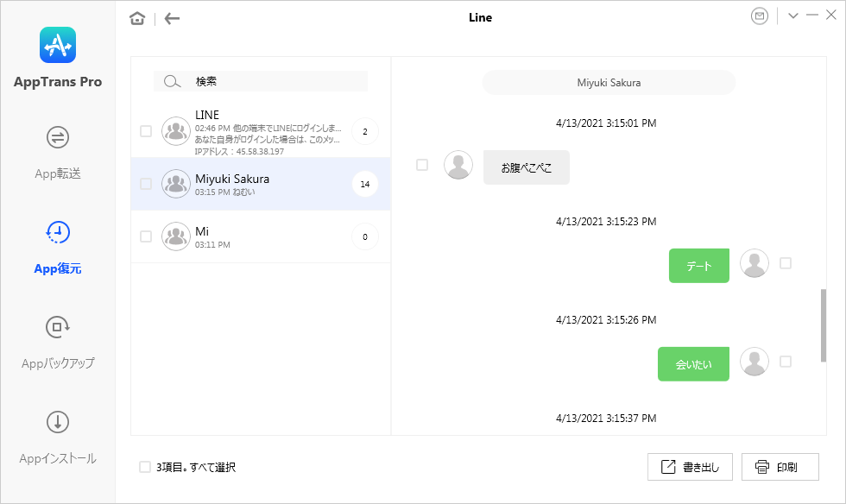Click the Line window title
The image size is (846, 504).
click(x=480, y=17)
